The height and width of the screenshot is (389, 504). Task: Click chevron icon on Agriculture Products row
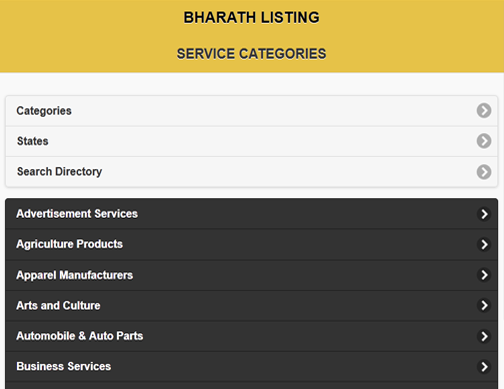pos(484,244)
